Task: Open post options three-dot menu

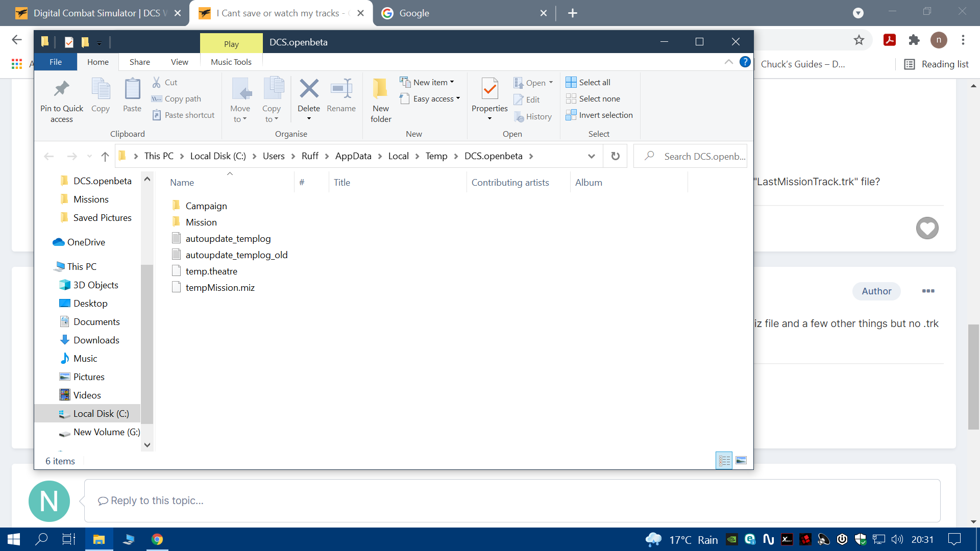Action: point(928,291)
